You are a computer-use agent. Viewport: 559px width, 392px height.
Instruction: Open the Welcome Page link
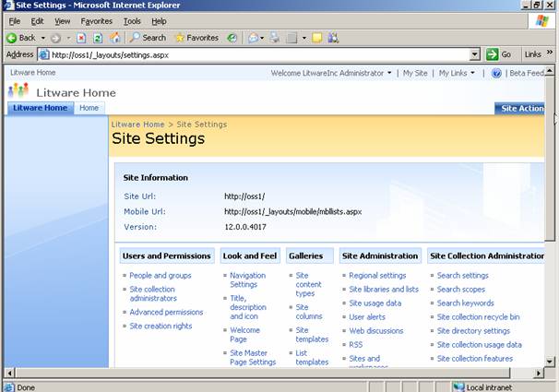point(244,335)
